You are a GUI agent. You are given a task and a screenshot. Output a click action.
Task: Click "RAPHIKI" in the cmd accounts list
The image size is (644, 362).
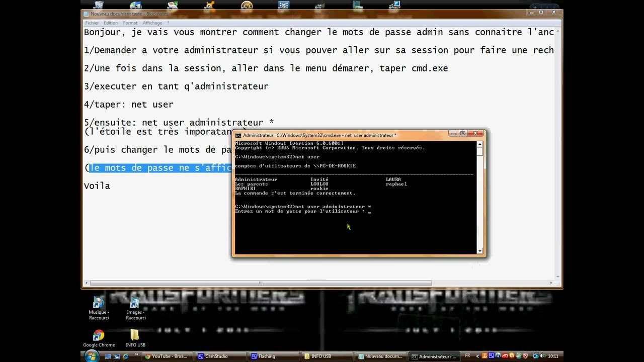point(246,189)
